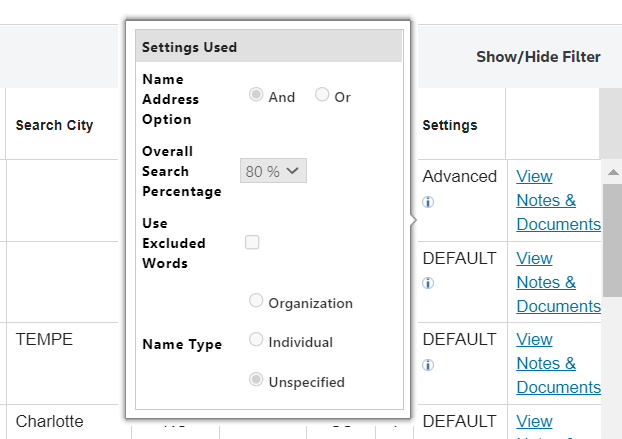This screenshot has width=622, height=439.
Task: Click the Settings column header
Action: pyautogui.click(x=449, y=125)
